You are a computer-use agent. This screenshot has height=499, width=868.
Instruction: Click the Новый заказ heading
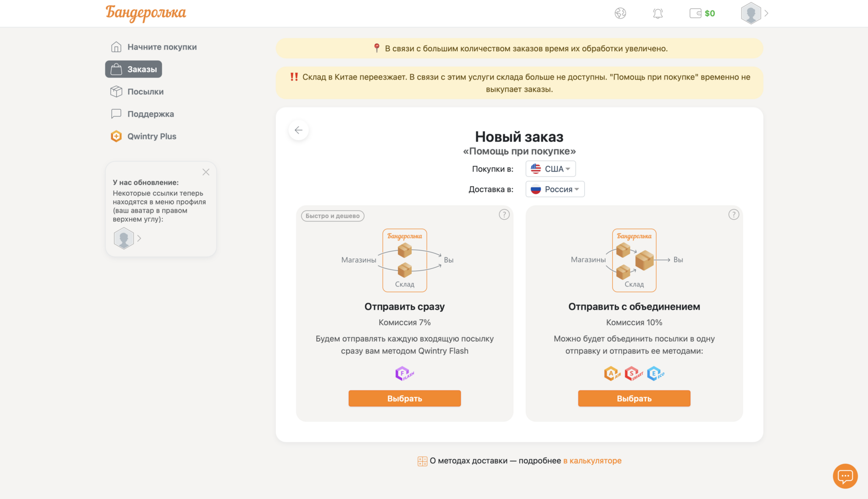point(519,137)
